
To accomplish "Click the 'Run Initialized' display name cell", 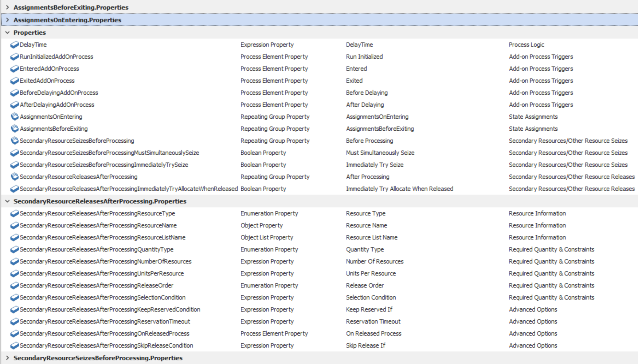I will [364, 57].
